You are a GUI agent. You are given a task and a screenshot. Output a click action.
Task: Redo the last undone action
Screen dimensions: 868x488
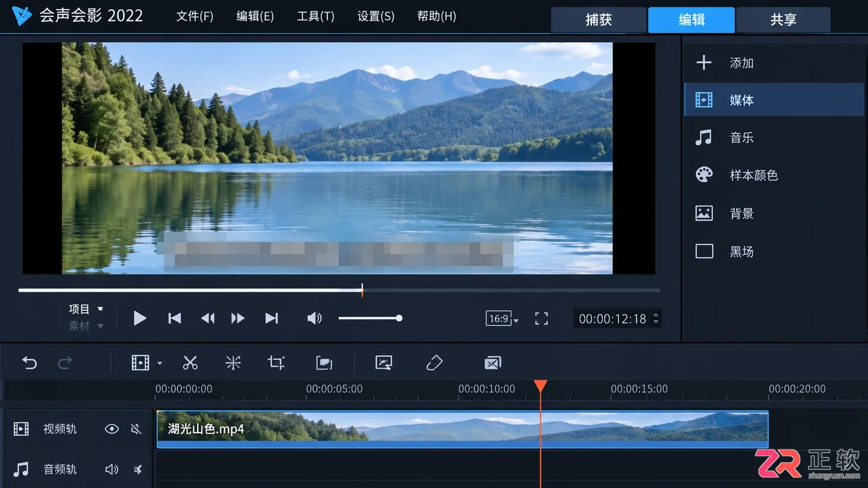point(65,363)
